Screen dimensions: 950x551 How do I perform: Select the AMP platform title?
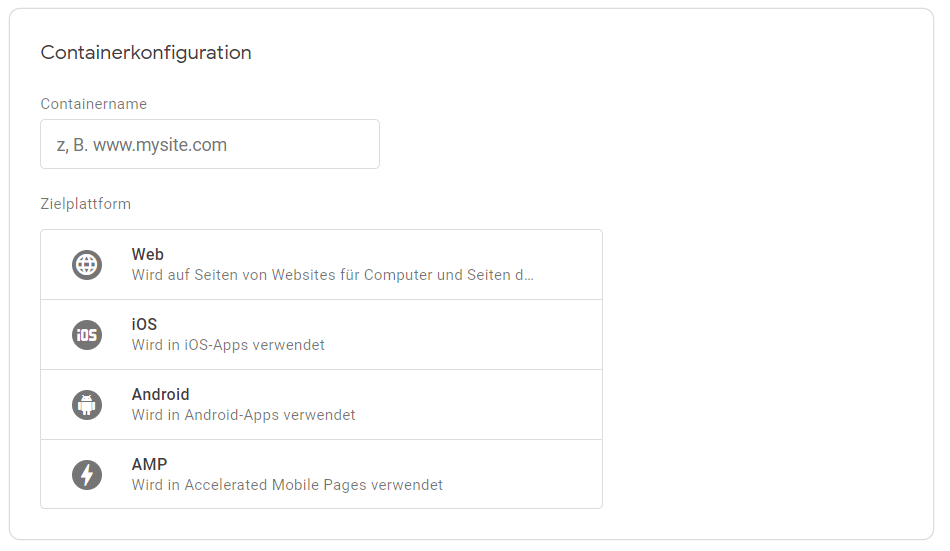coord(149,464)
